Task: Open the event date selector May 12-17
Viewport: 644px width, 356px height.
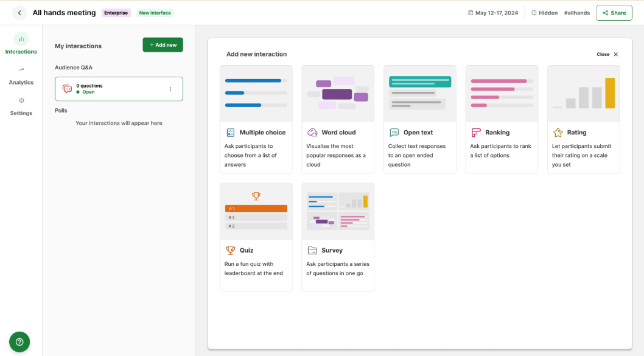Action: pyautogui.click(x=492, y=12)
